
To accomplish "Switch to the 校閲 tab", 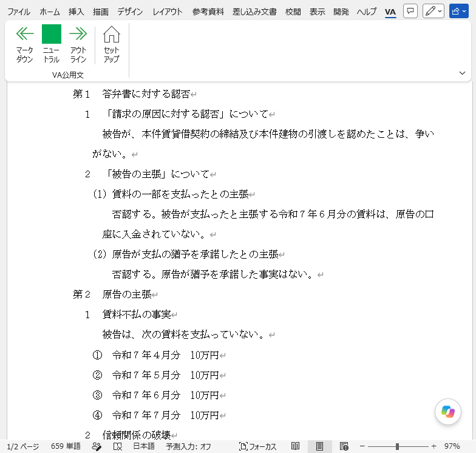I will pyautogui.click(x=293, y=12).
